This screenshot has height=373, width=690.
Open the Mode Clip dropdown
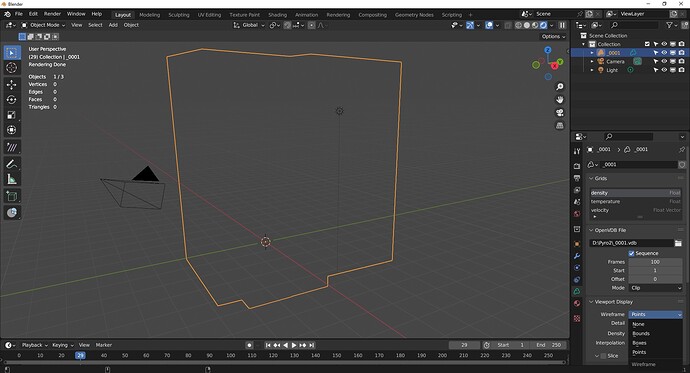pyautogui.click(x=655, y=288)
